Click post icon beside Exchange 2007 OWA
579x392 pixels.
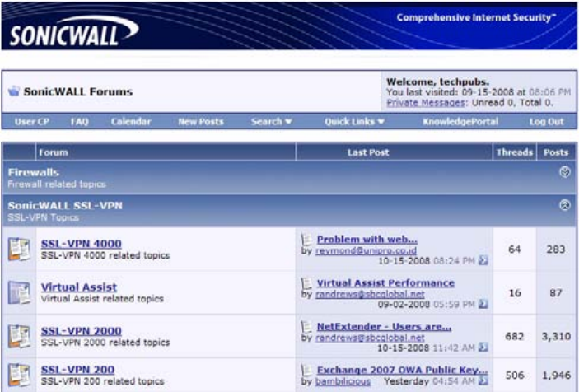click(306, 370)
